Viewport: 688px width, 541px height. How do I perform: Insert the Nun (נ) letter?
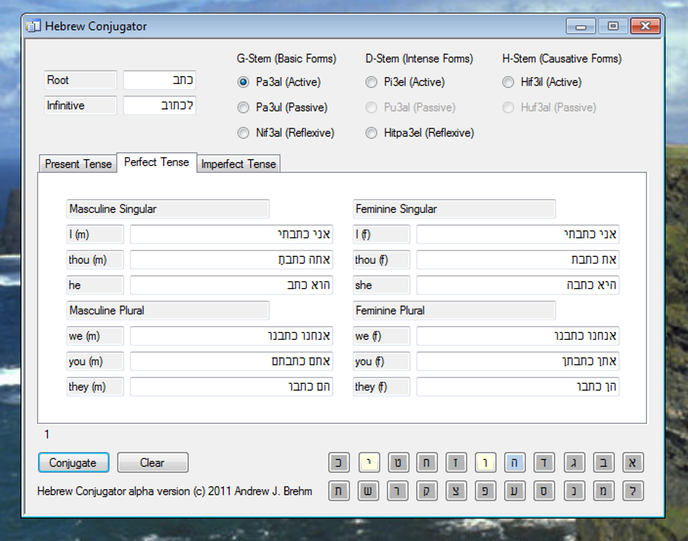pos(574,491)
